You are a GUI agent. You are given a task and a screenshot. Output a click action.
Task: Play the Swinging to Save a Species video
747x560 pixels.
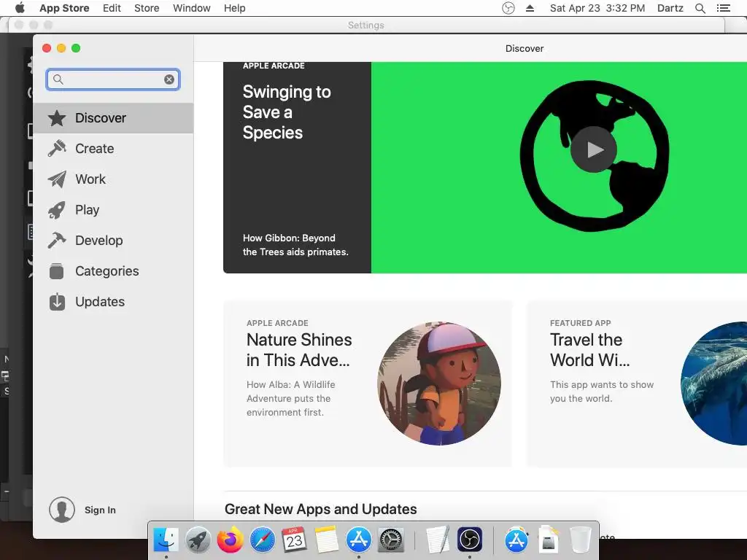coord(594,149)
